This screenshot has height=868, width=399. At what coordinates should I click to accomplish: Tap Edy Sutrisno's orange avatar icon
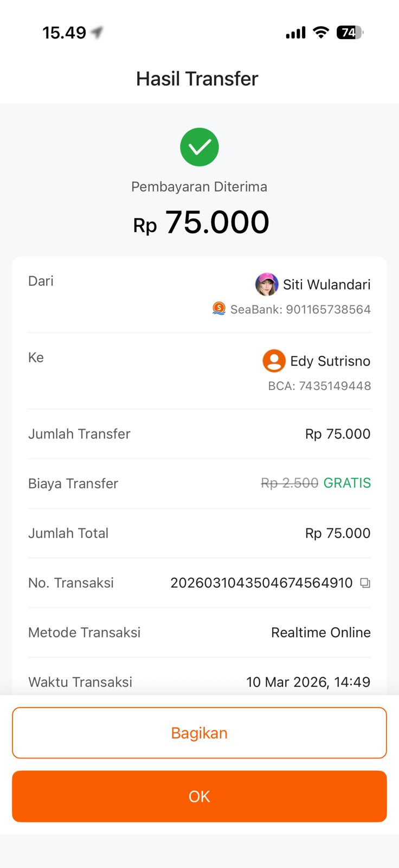[x=274, y=361]
